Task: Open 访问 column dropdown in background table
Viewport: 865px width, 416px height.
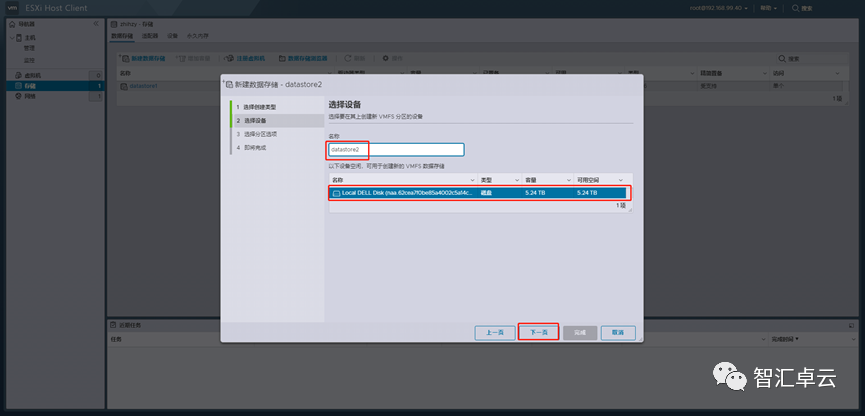Action: [x=837, y=73]
